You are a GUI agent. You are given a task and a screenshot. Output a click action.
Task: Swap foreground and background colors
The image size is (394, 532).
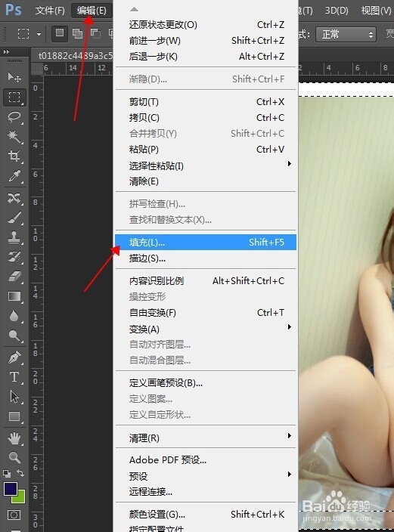20,472
